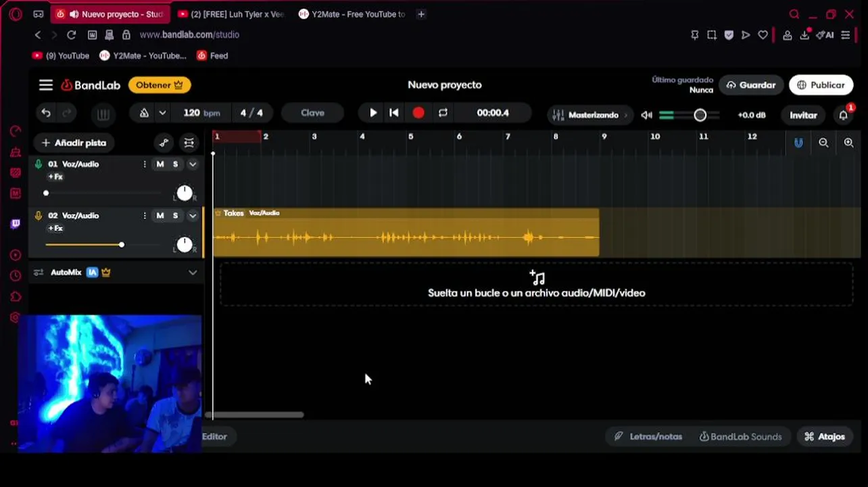Open the Masterizando mastering panel
The image size is (868, 487).
(x=590, y=115)
